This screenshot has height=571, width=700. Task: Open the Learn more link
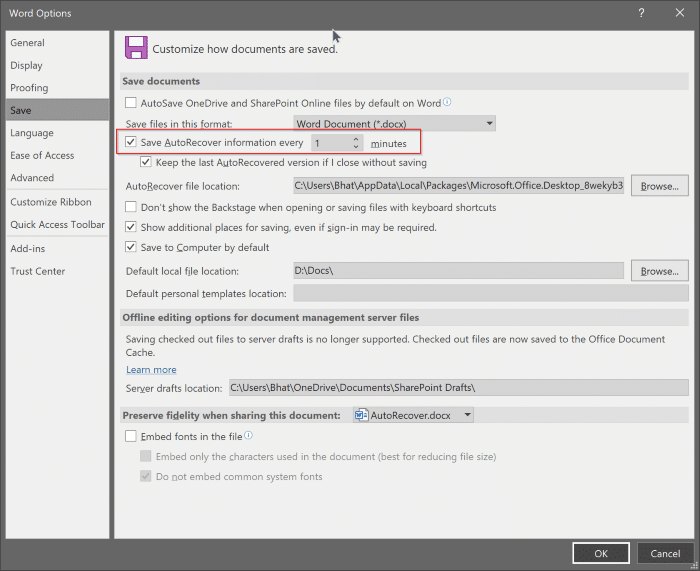coord(151,369)
